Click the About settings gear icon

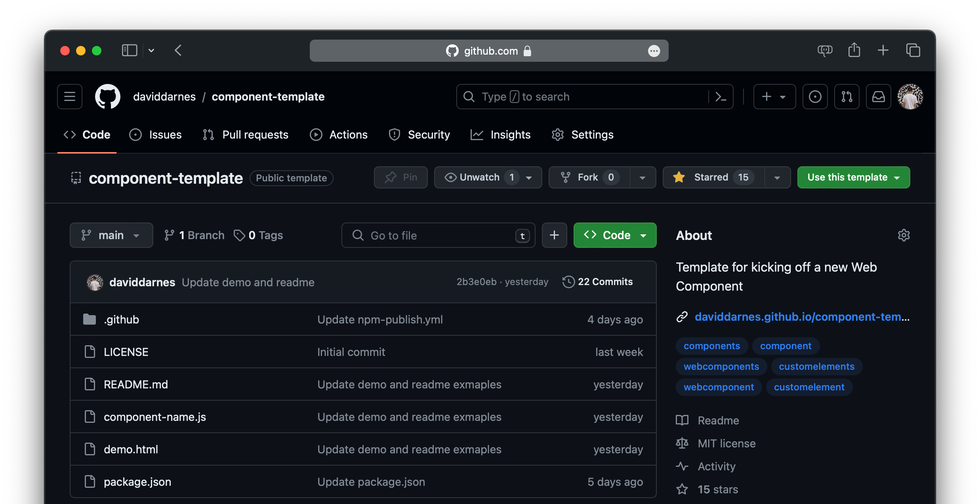(x=904, y=235)
